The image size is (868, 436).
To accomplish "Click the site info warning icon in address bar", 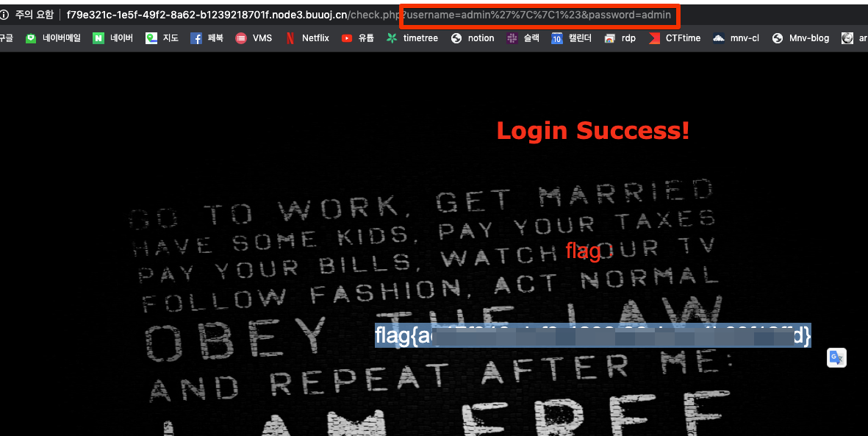I will pyautogui.click(x=4, y=15).
